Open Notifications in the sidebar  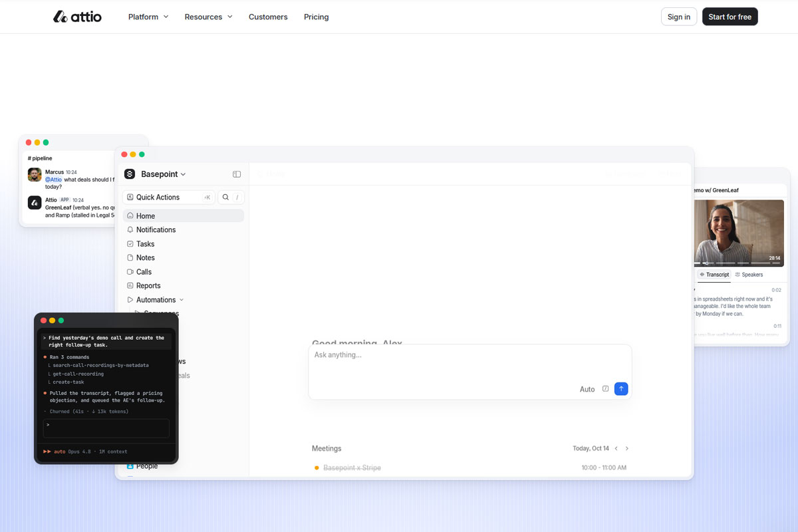pos(183,230)
